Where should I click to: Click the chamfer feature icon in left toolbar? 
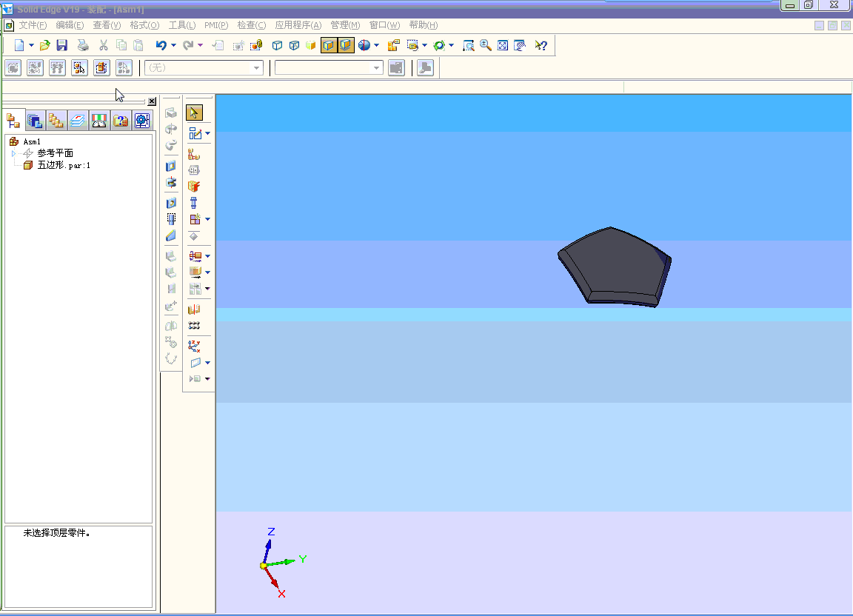click(x=171, y=235)
